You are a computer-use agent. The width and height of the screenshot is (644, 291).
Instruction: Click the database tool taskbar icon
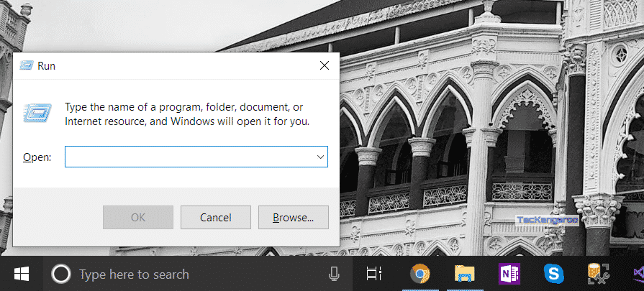pyautogui.click(x=598, y=274)
